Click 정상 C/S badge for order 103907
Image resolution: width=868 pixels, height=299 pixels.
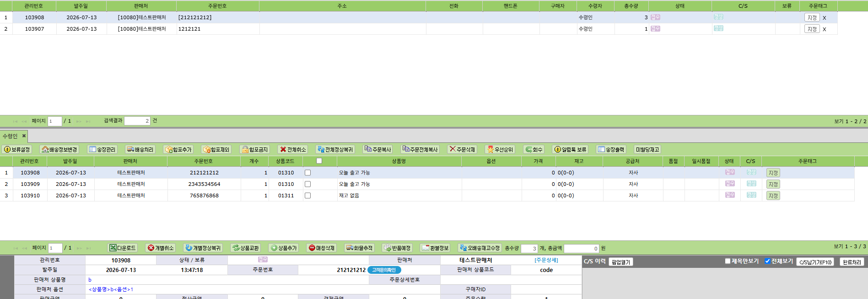[x=718, y=28]
